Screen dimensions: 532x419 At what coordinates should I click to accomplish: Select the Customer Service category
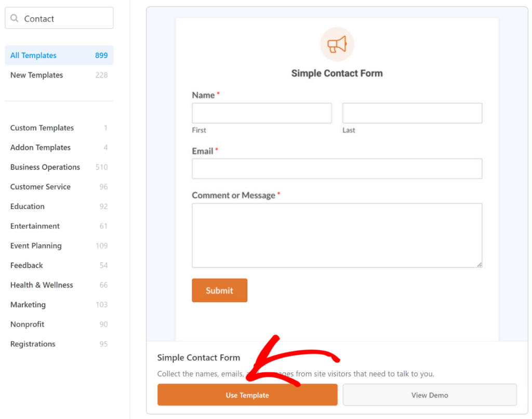tap(40, 187)
